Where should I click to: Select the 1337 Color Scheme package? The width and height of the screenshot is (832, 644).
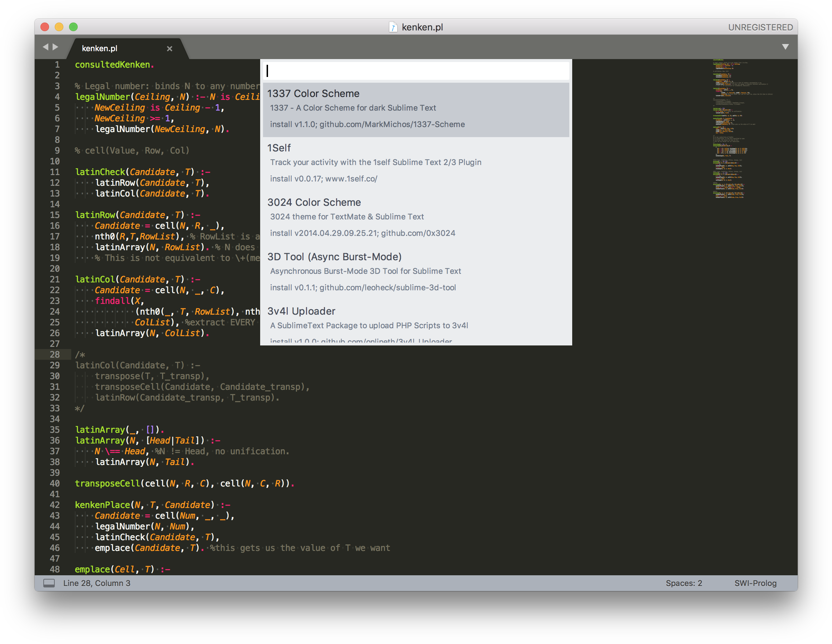pyautogui.click(x=415, y=110)
